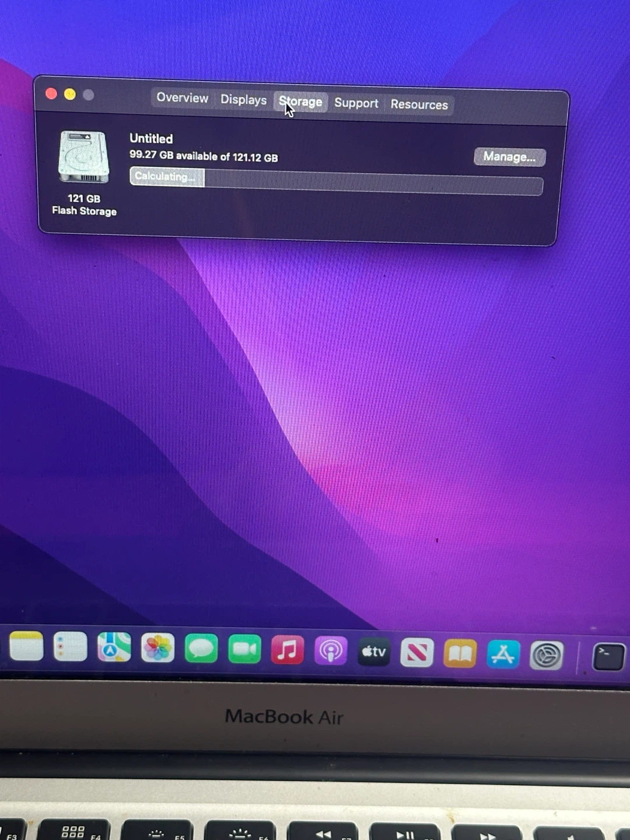The height and width of the screenshot is (840, 630).
Task: Launch Books from the Dock
Action: 460,653
